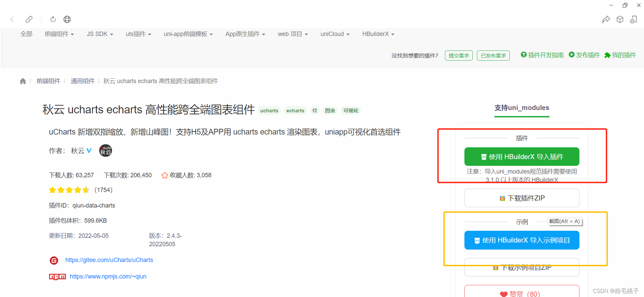The image size is (644, 297).
Task: Click the 图表 tag
Action: tap(330, 111)
